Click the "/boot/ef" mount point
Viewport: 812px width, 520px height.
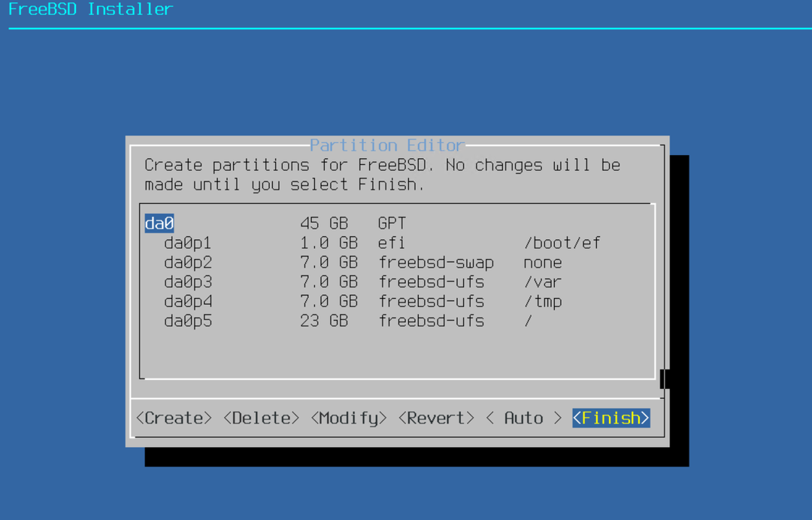pos(562,243)
